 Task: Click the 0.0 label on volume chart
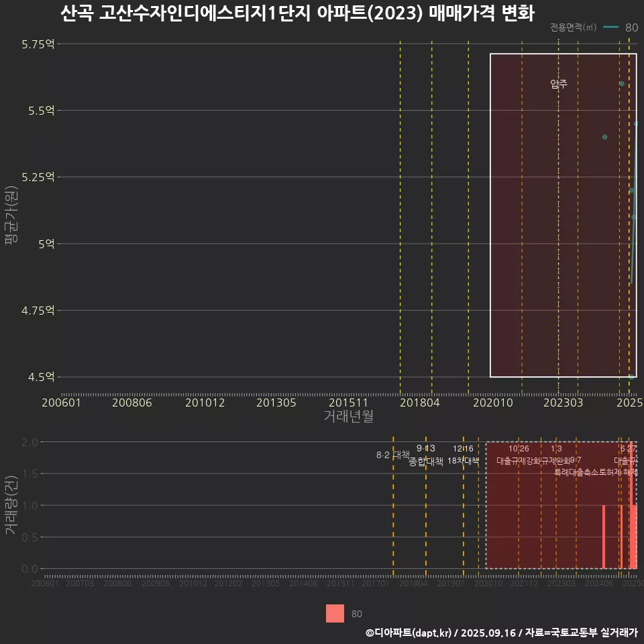[x=30, y=569]
